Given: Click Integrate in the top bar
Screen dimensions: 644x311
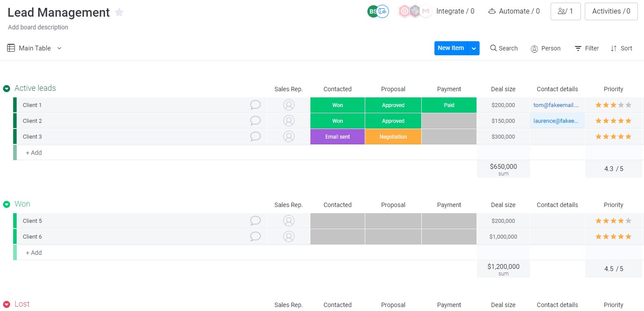Looking at the screenshot, I should coord(455,11).
